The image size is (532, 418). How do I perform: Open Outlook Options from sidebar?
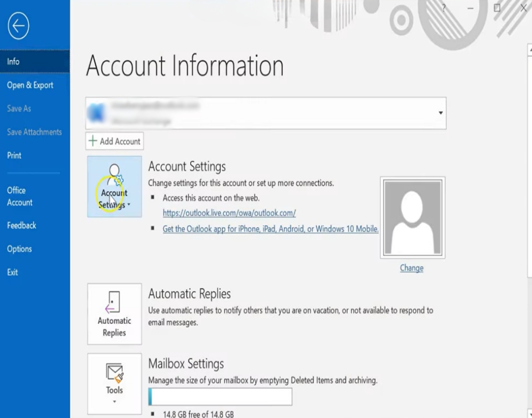(x=35, y=249)
